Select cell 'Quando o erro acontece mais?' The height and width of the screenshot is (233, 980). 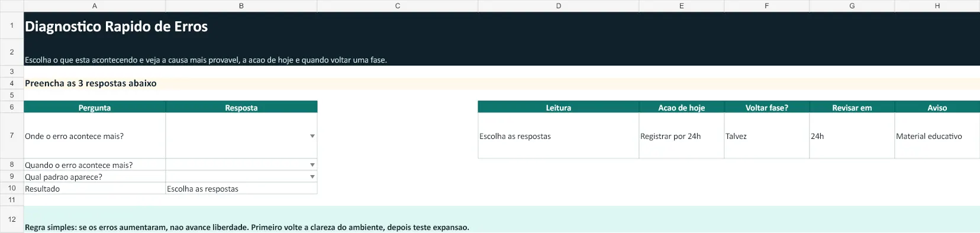(x=95, y=165)
